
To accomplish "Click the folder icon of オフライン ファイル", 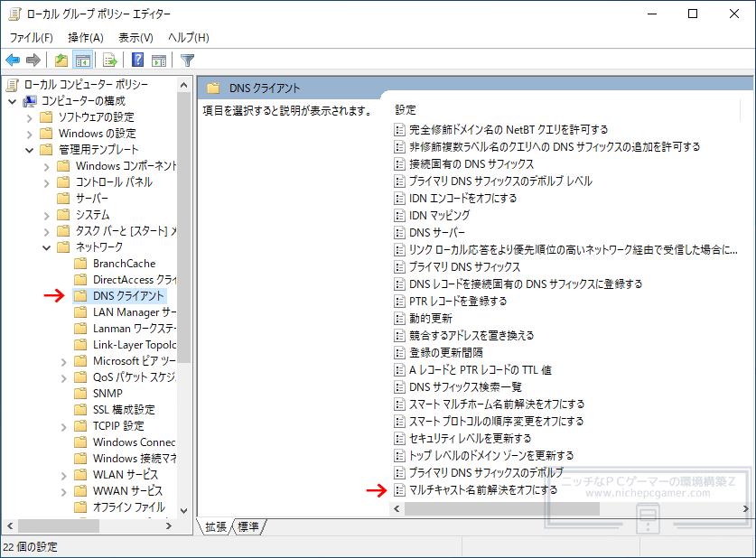I will (80, 507).
